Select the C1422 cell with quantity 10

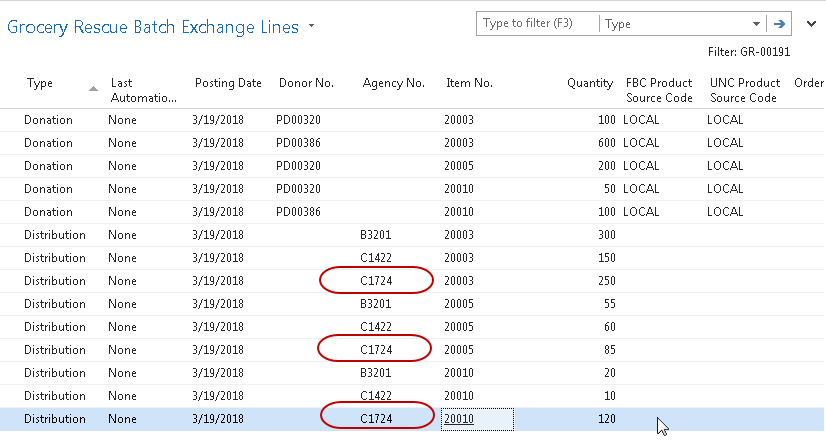[376, 397]
